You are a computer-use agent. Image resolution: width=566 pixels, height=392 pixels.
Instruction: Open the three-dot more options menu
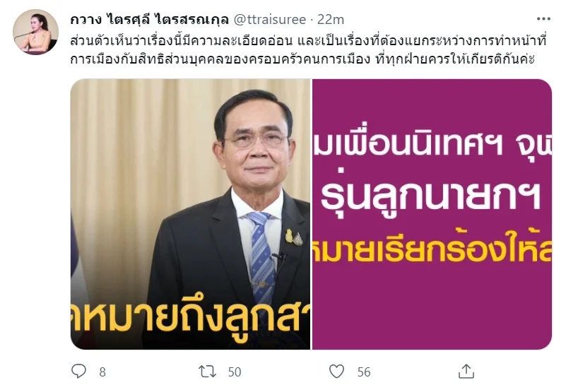[543, 19]
